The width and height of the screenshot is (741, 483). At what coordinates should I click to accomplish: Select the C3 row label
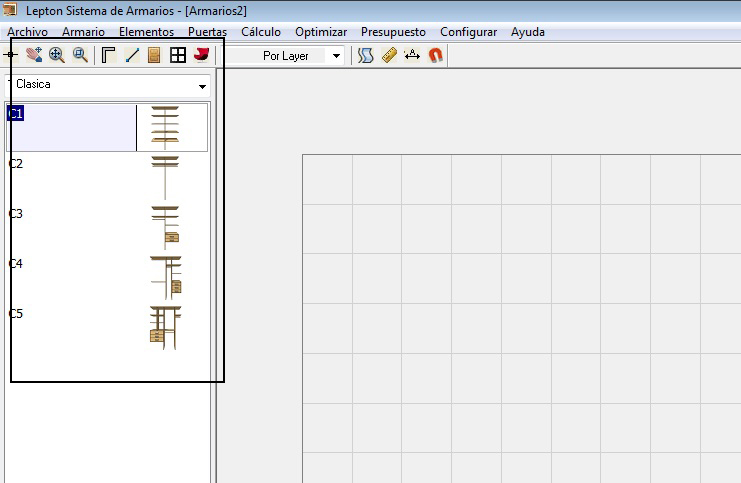(16, 214)
